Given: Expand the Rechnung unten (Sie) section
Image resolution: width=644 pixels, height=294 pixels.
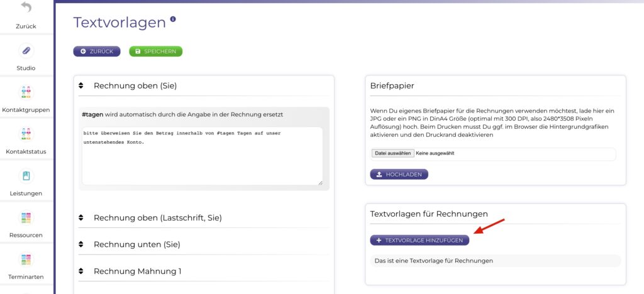Looking at the screenshot, I should click(81, 244).
